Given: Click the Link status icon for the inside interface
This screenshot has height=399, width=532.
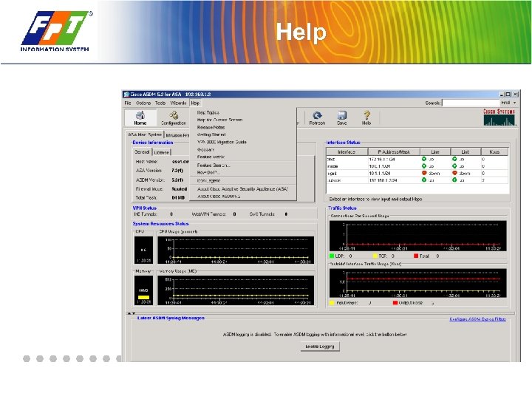Looking at the screenshot, I should coord(454,166).
